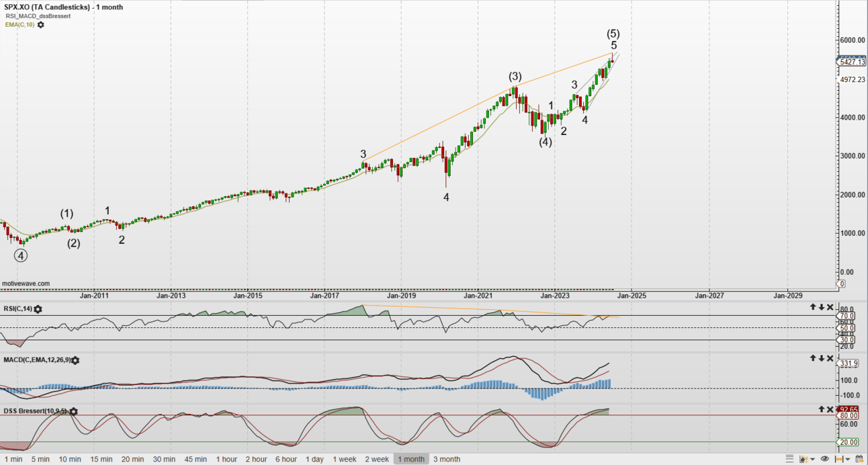Click the RSI(C,14) label
Viewport: 868px width, 465px height.
coord(18,309)
